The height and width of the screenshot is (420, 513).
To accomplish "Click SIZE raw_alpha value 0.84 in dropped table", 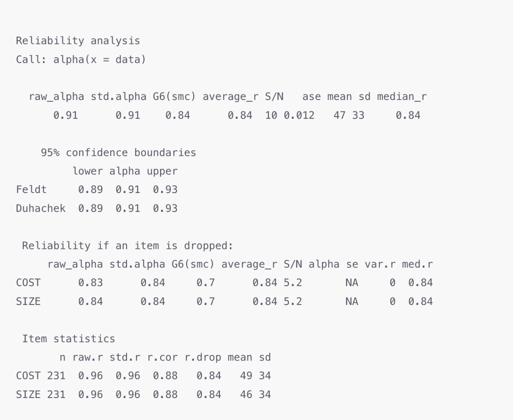I will [x=90, y=301].
